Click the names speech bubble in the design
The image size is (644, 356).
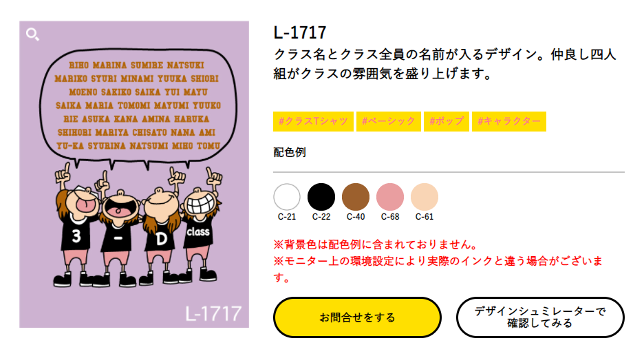click(x=138, y=106)
